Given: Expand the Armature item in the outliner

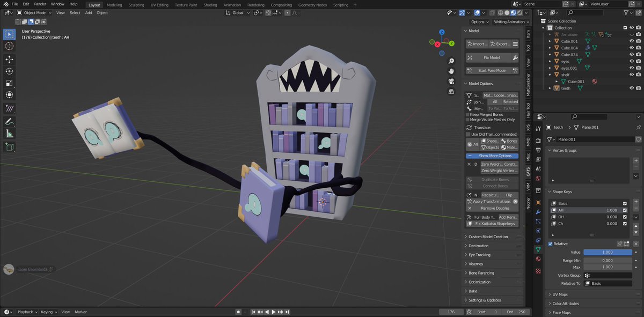Looking at the screenshot, I should 550,34.
